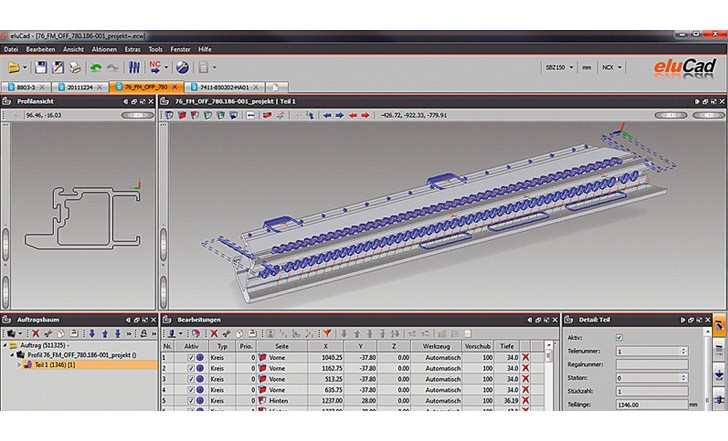Delete row 3 with its red X

tap(526, 379)
